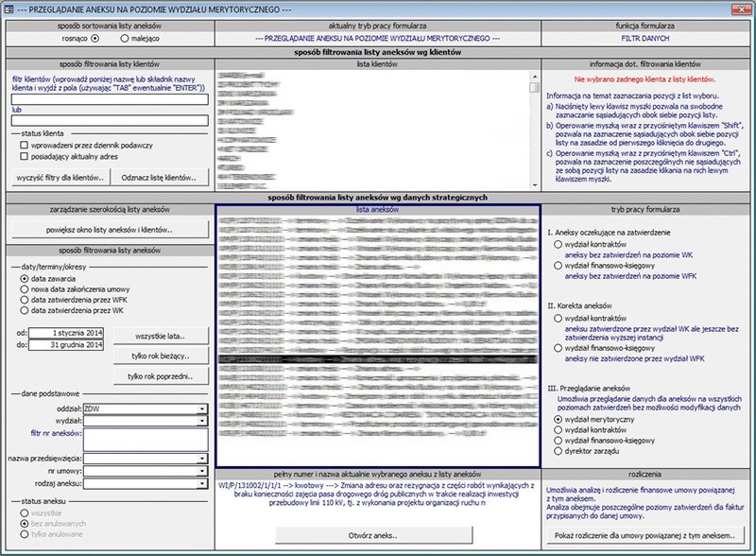This screenshot has height=556, width=756.
Task: Click 'wyczyść filtry dla klientów..' button
Action: click(x=60, y=178)
